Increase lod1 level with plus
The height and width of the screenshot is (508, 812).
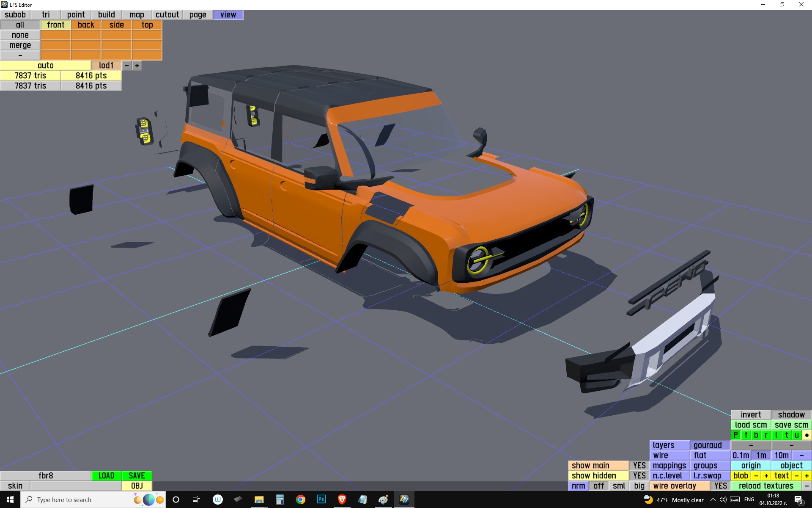[137, 66]
